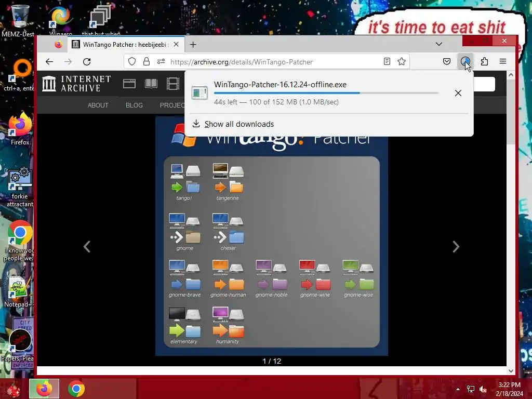The width and height of the screenshot is (532, 399).
Task: Click the Archive search box
Action: (x=484, y=84)
